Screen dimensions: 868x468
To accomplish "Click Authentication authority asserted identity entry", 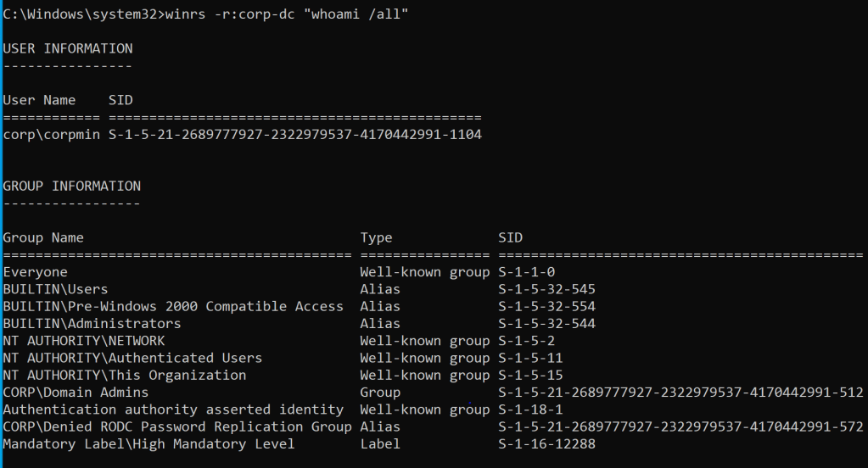I will coord(173,409).
